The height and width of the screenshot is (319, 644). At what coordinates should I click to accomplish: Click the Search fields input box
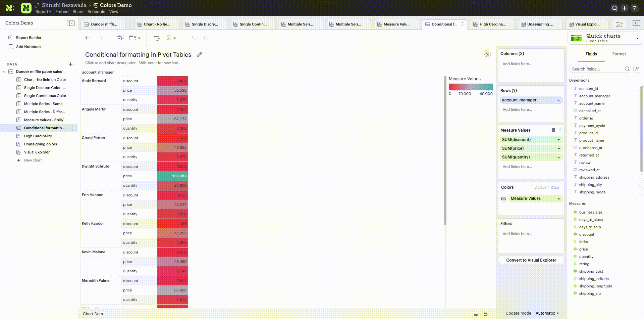597,69
